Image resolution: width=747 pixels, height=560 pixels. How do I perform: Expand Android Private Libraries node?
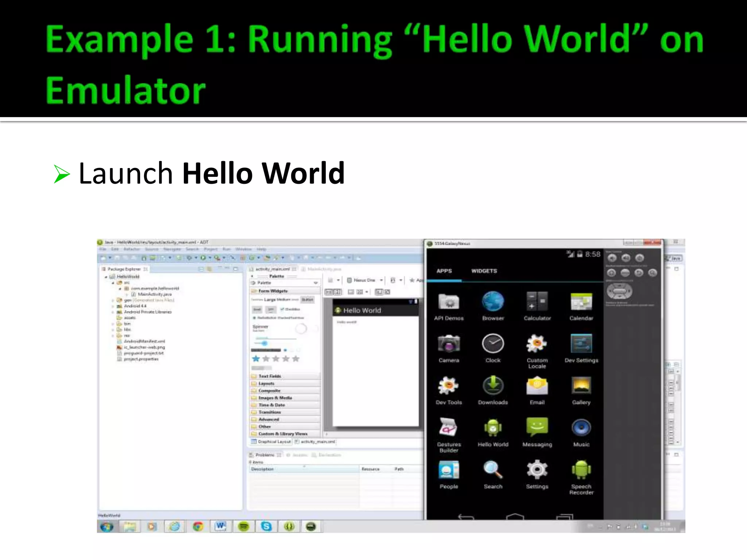pyautogui.click(x=113, y=312)
